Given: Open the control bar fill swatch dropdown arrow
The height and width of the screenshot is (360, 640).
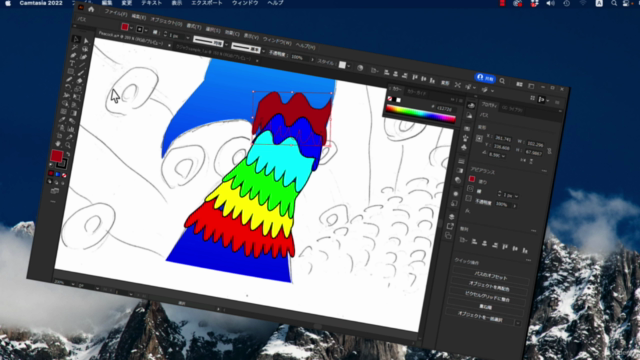Looking at the screenshot, I should click(x=131, y=28).
